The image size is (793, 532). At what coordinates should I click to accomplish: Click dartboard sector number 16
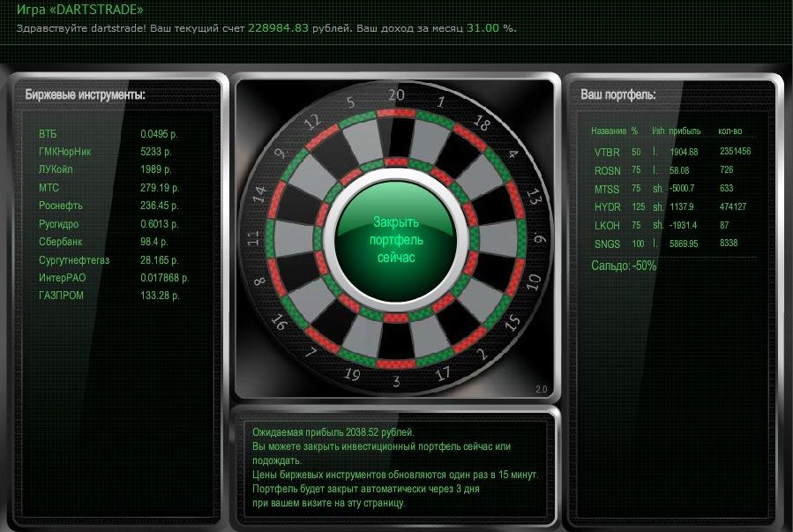(279, 322)
